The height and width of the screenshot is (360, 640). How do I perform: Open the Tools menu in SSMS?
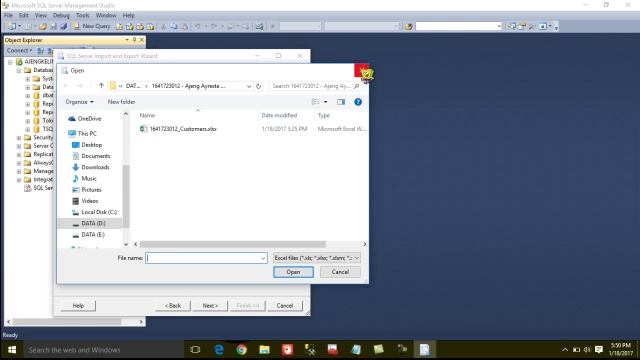click(82, 15)
